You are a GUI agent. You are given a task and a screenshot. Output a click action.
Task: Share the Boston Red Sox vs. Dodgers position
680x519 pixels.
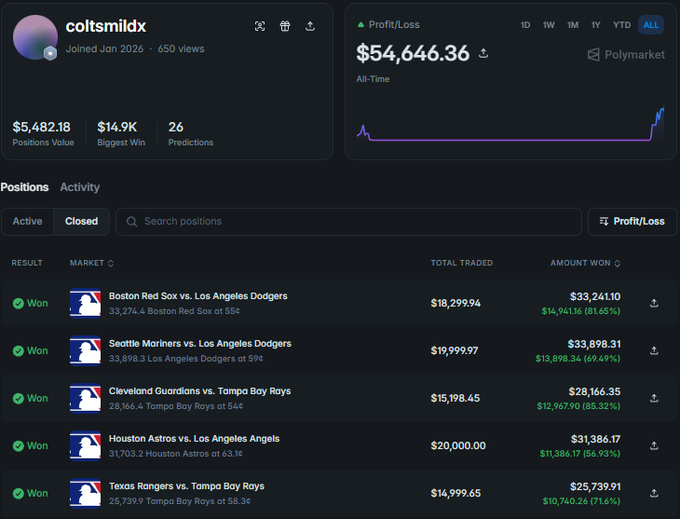tap(654, 303)
